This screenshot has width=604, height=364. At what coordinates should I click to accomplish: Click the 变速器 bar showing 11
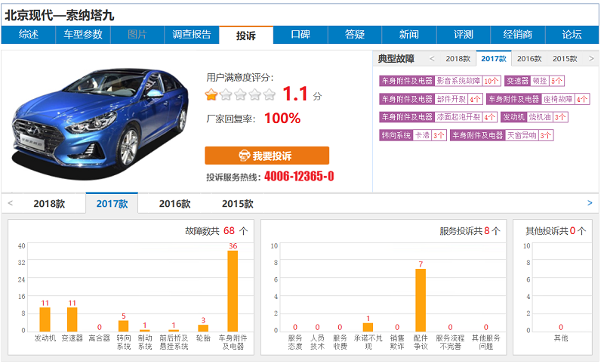click(x=72, y=319)
